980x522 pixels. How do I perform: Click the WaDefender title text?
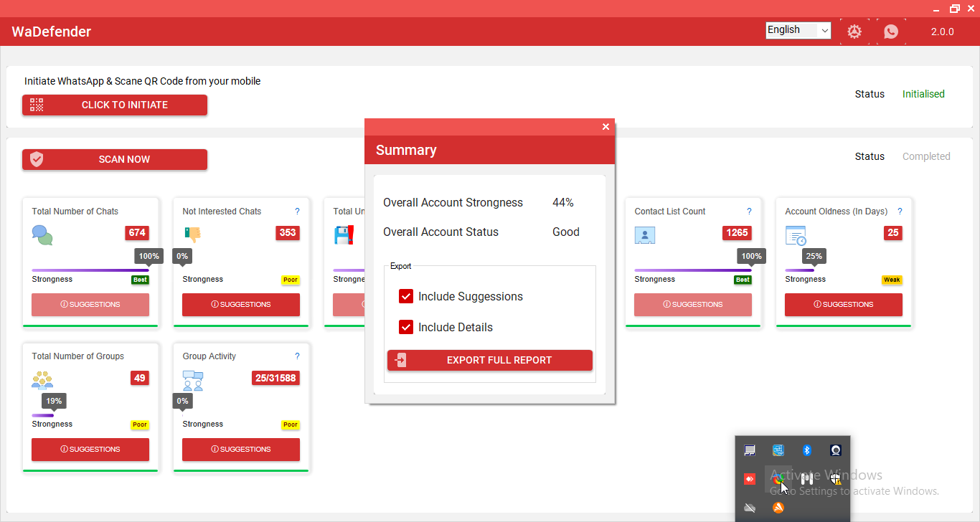pos(52,32)
